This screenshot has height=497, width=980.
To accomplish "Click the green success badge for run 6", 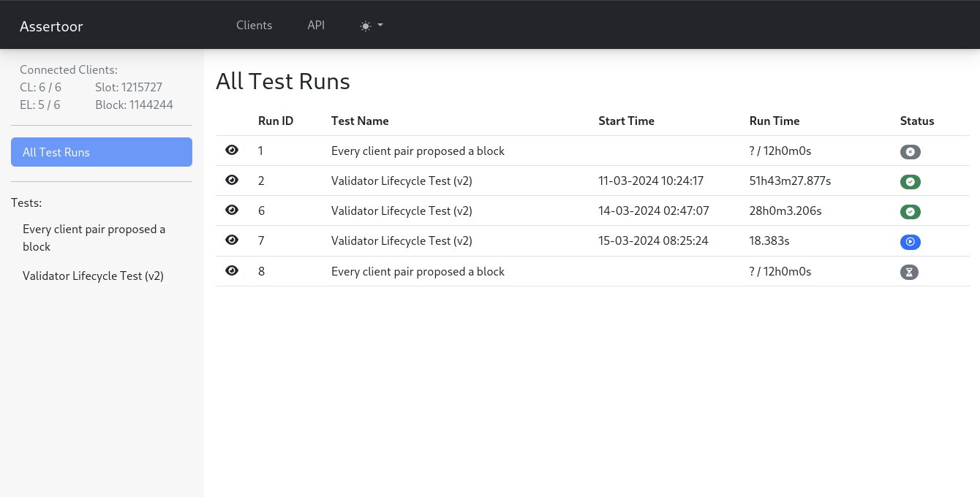I will point(910,212).
